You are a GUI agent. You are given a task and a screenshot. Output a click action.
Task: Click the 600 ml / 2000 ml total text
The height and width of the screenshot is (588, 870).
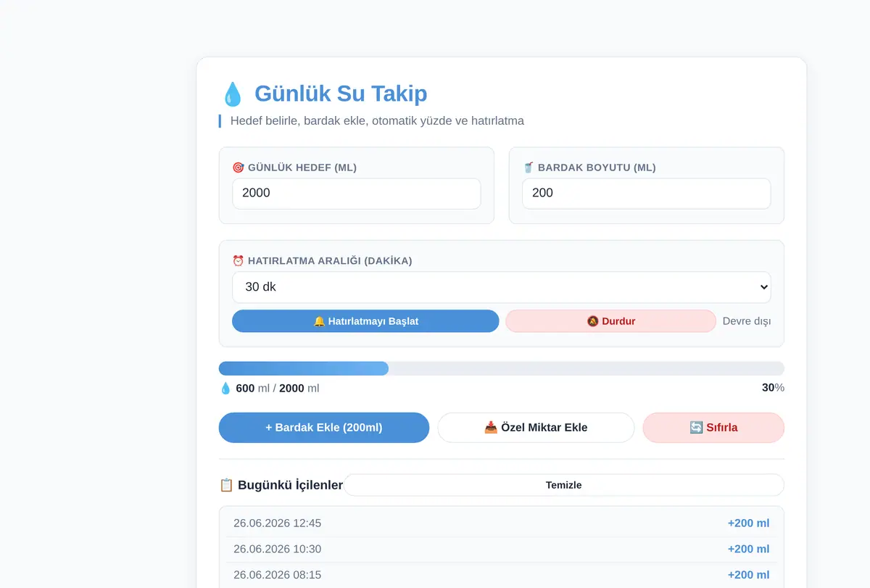278,389
